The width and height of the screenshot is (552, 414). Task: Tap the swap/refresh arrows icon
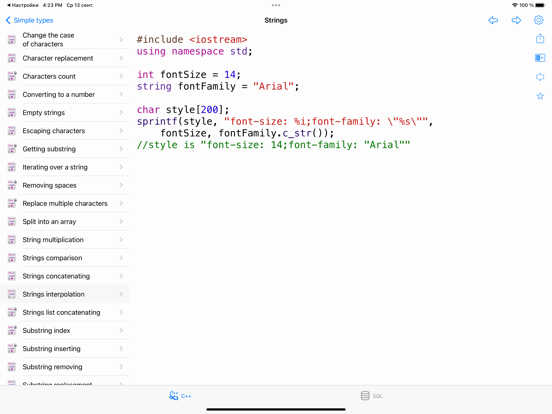pyautogui.click(x=540, y=77)
